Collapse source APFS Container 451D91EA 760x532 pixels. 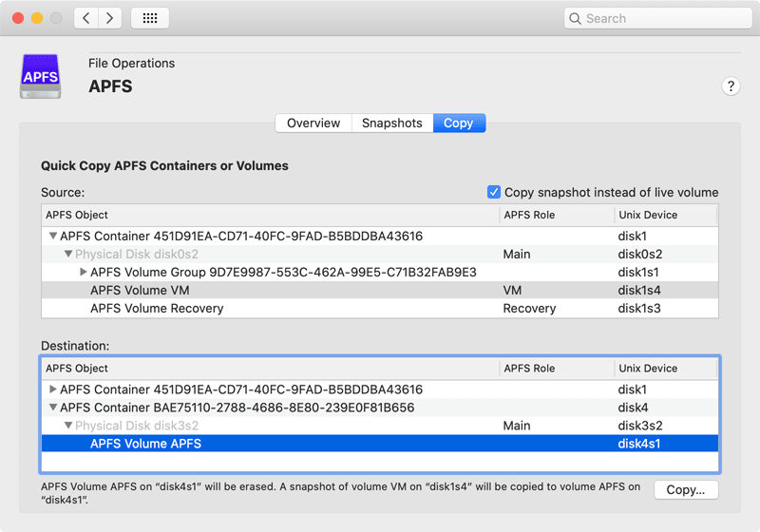[x=53, y=236]
